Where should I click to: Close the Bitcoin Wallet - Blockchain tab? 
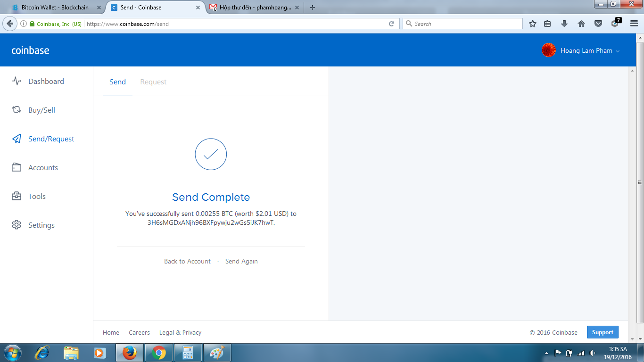pyautogui.click(x=99, y=8)
